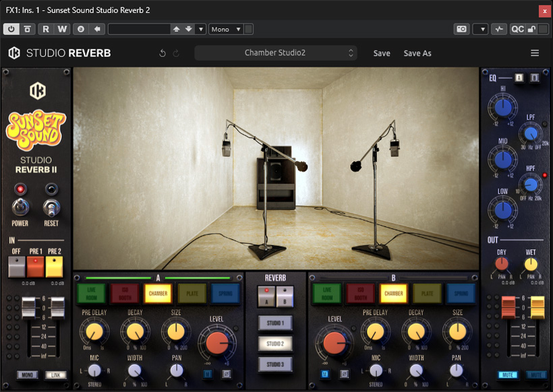This screenshot has width=553, height=392.
Task: Click the plugin snapshot camera icon
Action: [461, 29]
